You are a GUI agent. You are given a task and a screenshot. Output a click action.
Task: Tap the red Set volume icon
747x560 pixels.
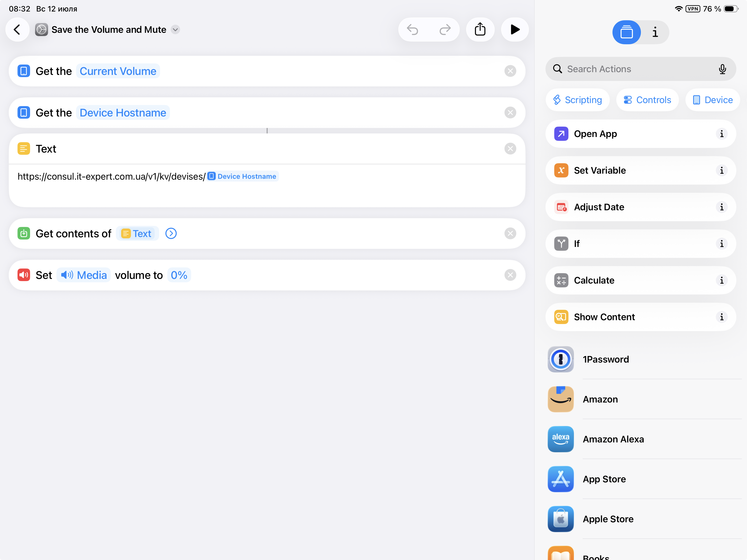(24, 275)
